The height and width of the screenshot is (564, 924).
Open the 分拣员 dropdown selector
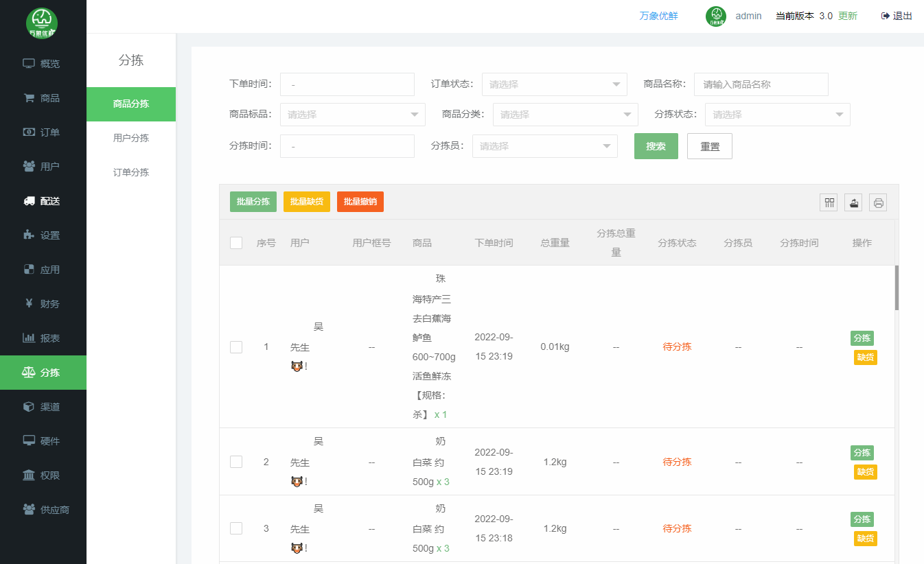(x=544, y=146)
